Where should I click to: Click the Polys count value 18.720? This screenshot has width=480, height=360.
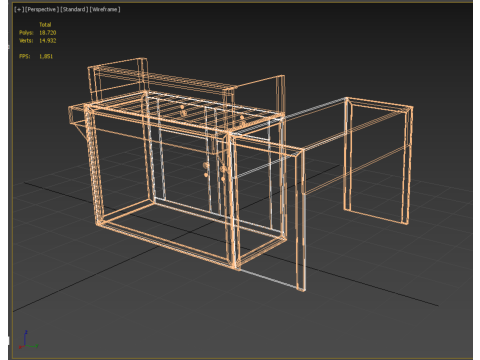point(48,33)
